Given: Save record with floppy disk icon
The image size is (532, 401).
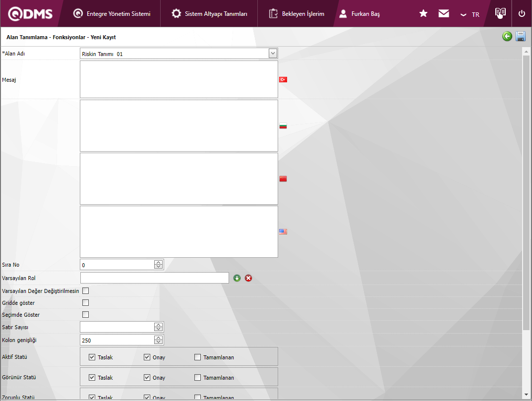Looking at the screenshot, I should [x=521, y=36].
